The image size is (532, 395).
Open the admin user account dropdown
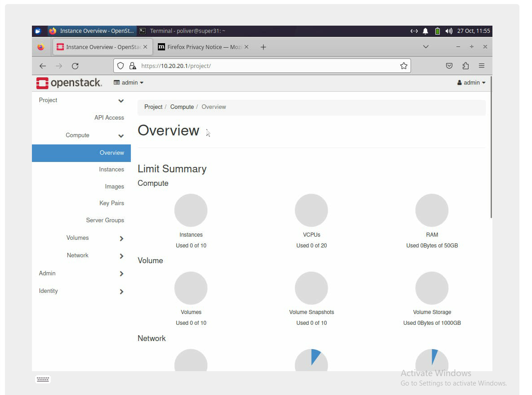471,83
